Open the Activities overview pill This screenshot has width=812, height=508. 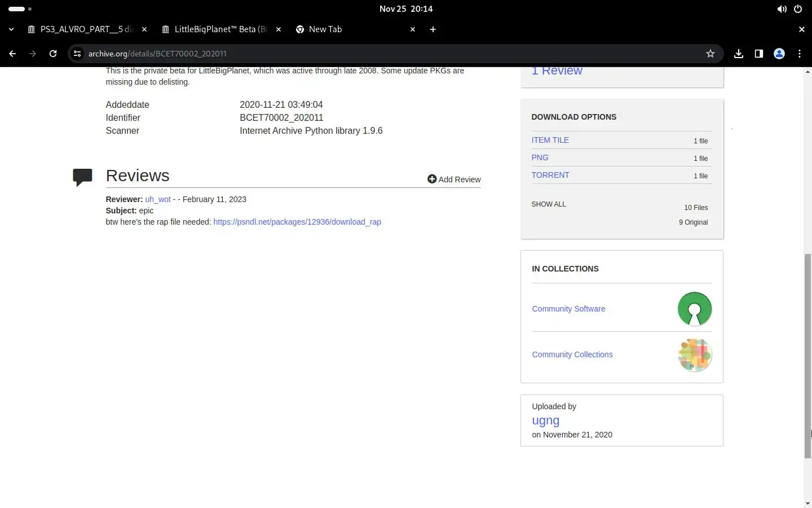20,9
